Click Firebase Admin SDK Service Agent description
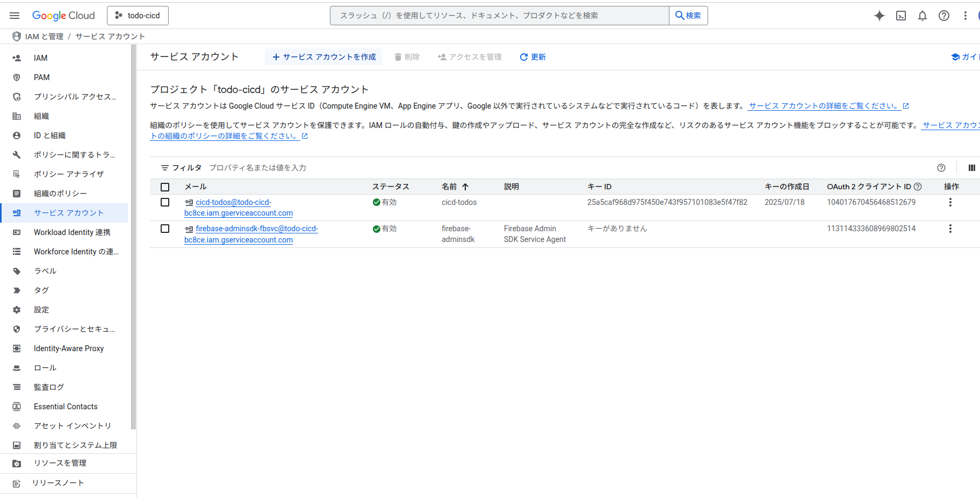Image resolution: width=980 pixels, height=498 pixels. [x=535, y=234]
